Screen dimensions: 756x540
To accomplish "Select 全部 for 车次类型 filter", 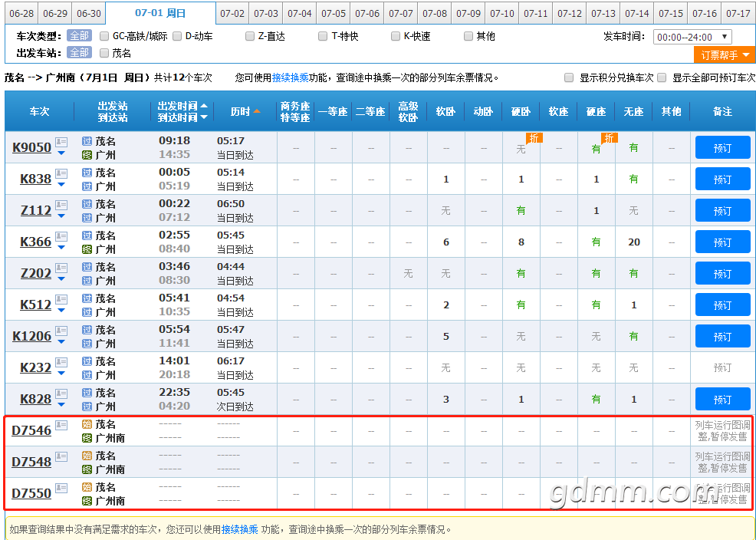I will (x=80, y=36).
